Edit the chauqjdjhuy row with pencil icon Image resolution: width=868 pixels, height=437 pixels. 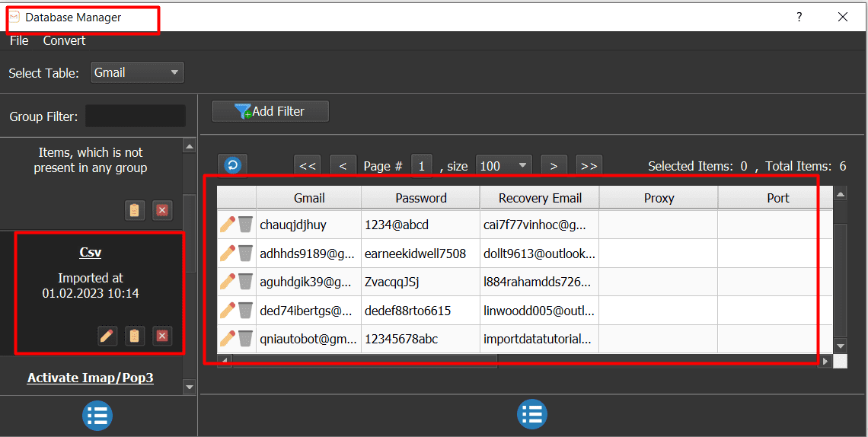[x=228, y=224]
